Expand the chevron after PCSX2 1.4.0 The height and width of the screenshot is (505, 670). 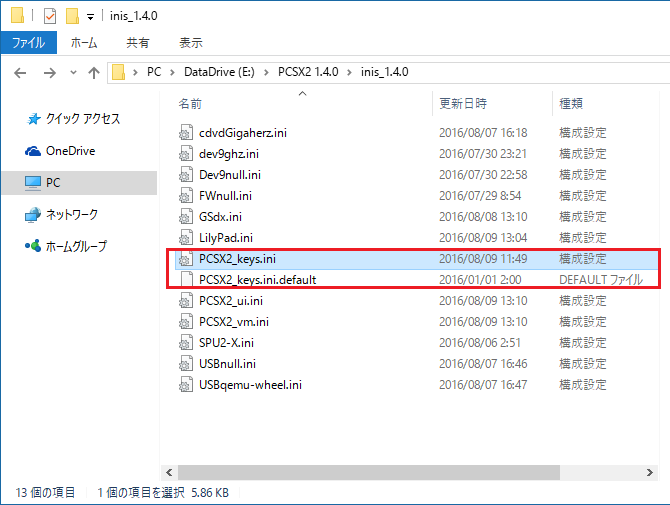coord(350,72)
